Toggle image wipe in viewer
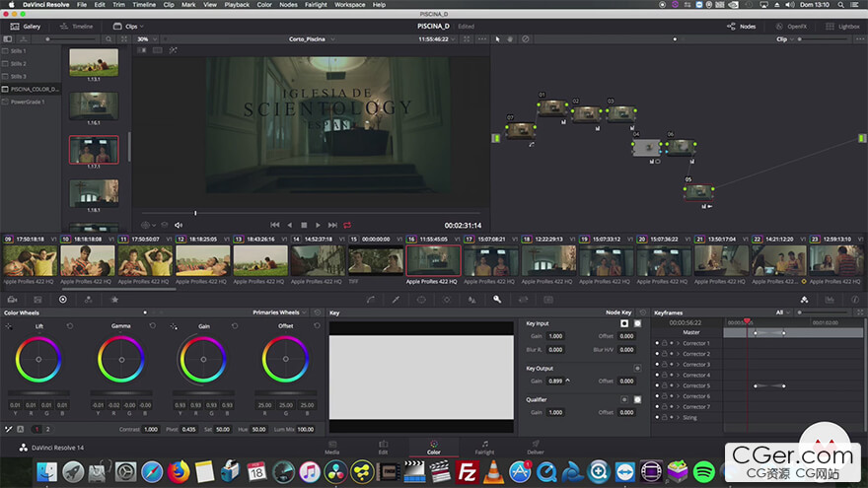This screenshot has height=488, width=868. 142,50
